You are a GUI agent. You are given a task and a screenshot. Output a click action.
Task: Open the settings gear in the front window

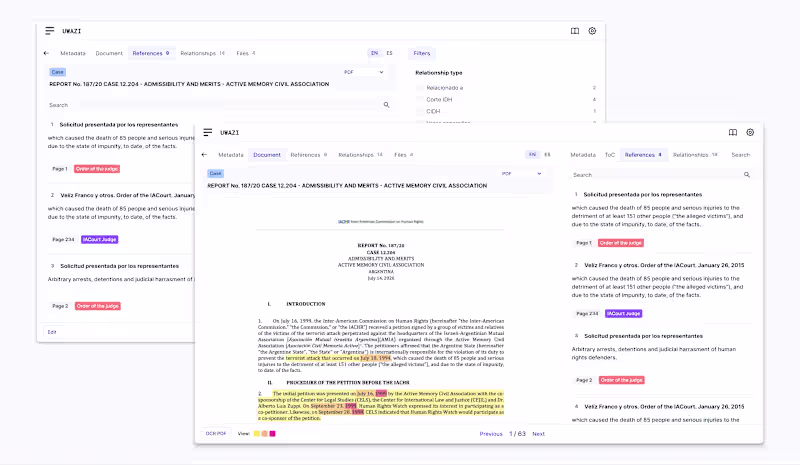click(x=750, y=132)
